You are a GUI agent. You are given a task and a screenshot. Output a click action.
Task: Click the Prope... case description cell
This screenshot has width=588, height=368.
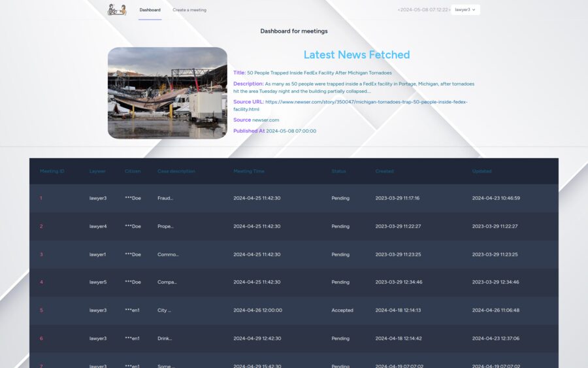tap(165, 226)
